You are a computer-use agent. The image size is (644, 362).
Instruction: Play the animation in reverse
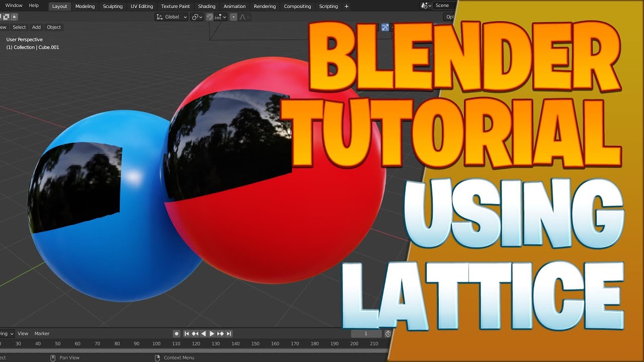[203, 333]
